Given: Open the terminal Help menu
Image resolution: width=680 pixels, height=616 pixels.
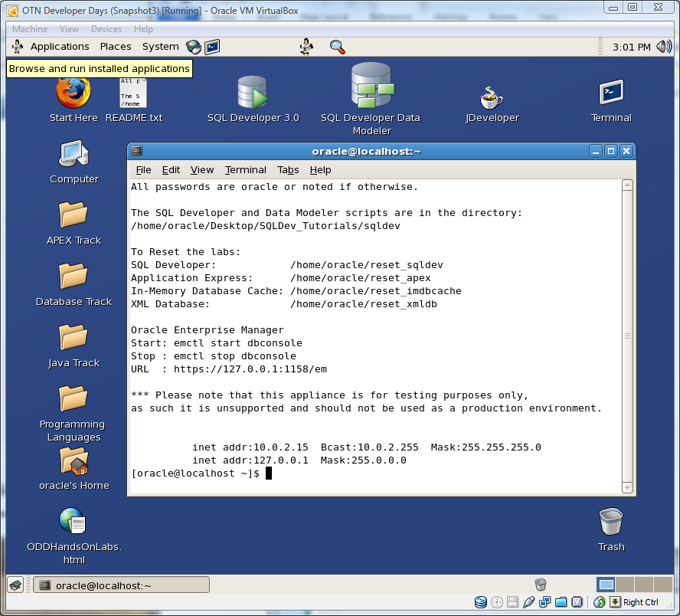Looking at the screenshot, I should point(321,170).
